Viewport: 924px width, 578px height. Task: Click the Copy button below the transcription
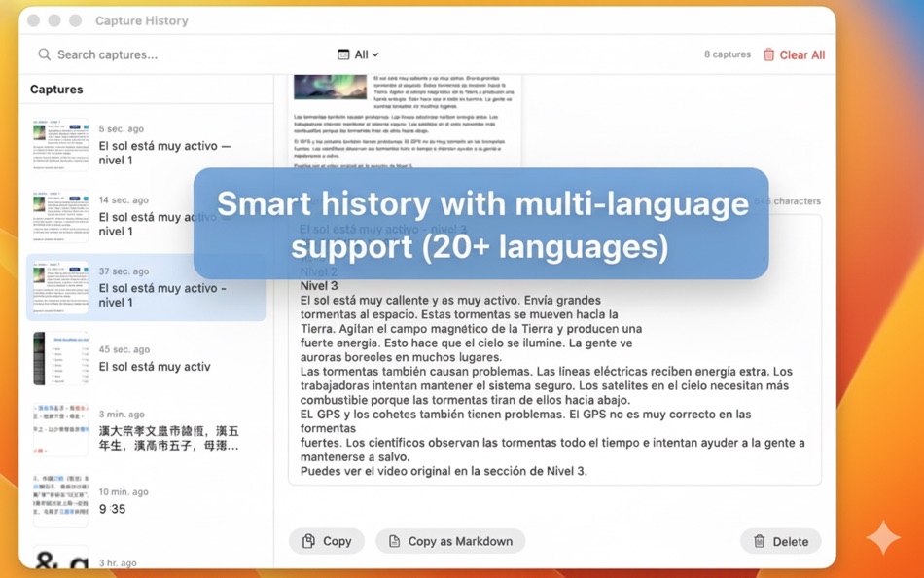326,540
